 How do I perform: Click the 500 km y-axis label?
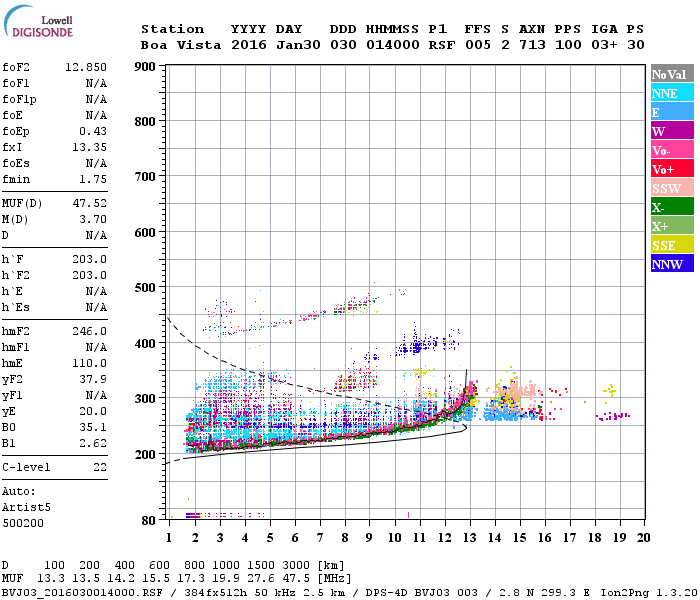(x=145, y=288)
